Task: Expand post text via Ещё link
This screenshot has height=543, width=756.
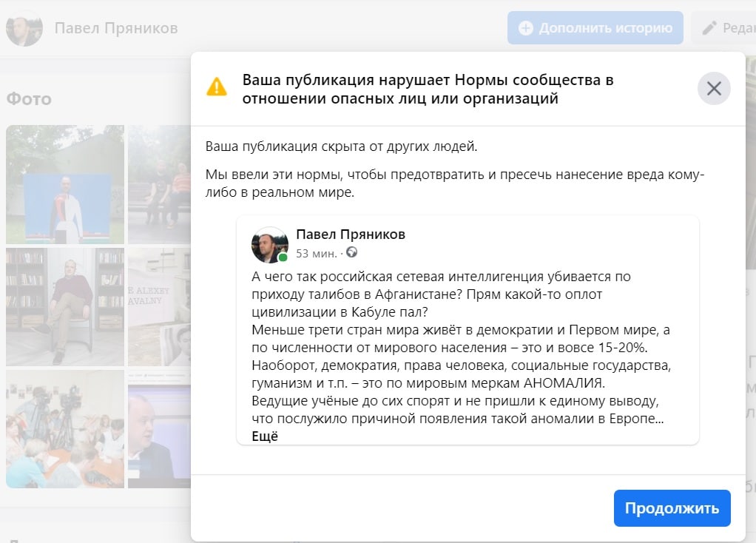Action: tap(265, 436)
